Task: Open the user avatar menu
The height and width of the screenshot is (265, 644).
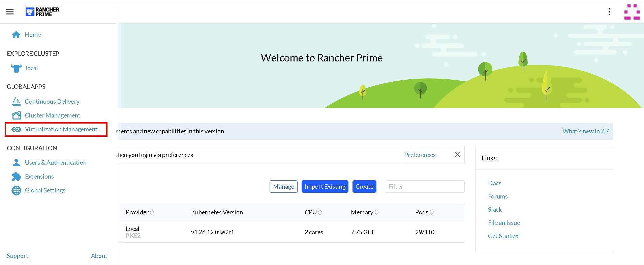Action: click(x=632, y=12)
